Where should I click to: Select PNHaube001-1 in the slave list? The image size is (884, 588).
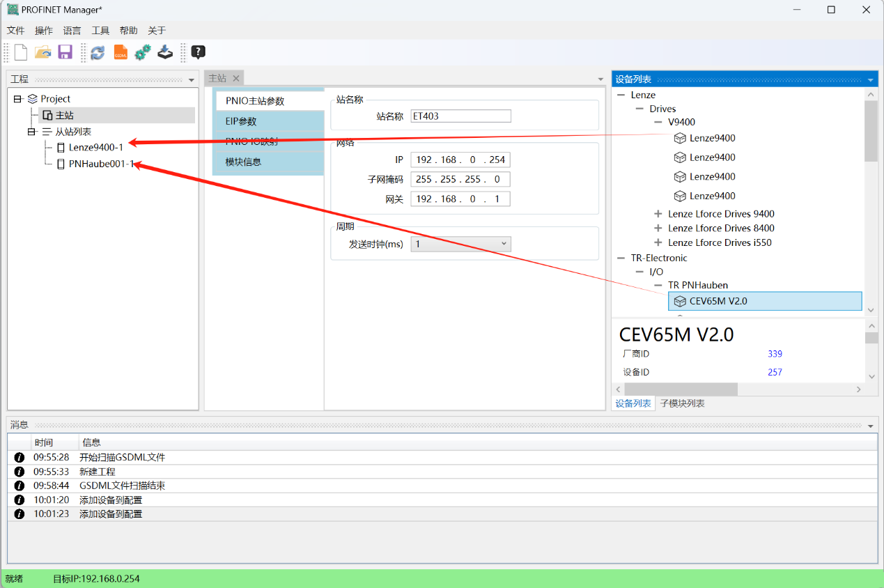coord(101,164)
